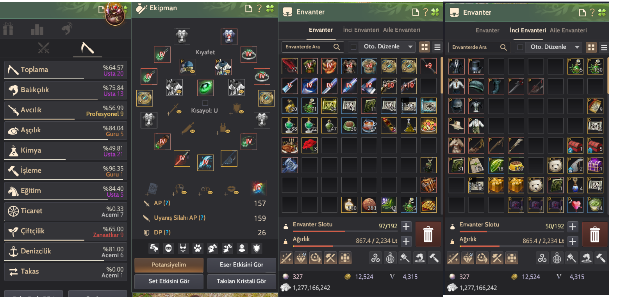
Task: Open the crossed swords combat stats tab
Action: [43, 48]
